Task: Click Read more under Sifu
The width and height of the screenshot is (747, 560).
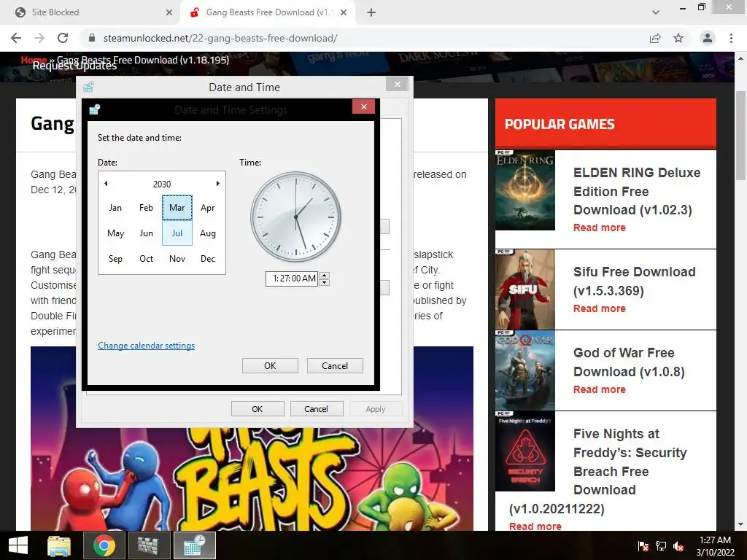Action: 600,308
